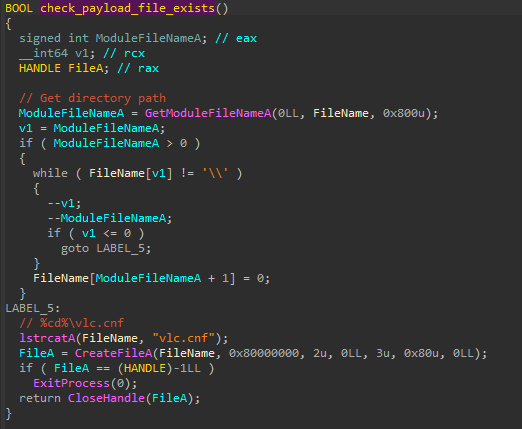The width and height of the screenshot is (522, 429).
Task: Select the "vlc.cnf" string literal
Action: pyautogui.click(x=184, y=338)
